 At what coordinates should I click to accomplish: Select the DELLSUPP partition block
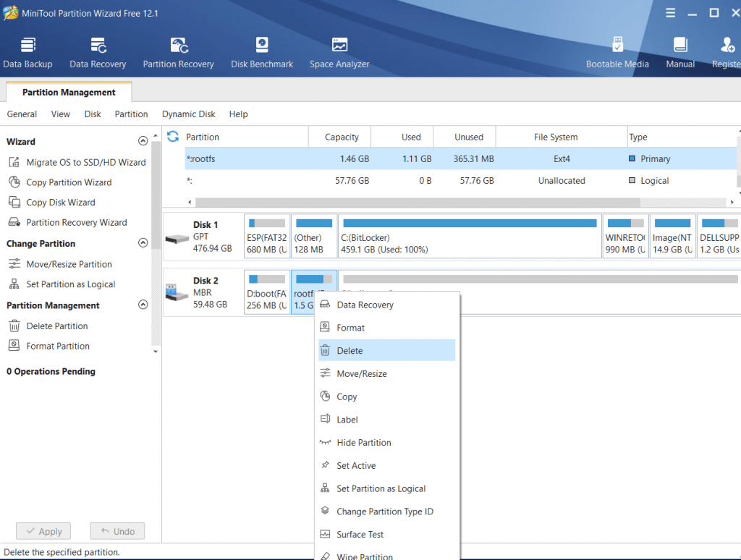(719, 236)
